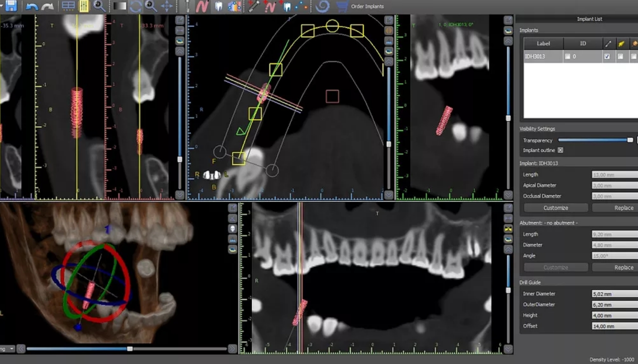Image resolution: width=638 pixels, height=364 pixels.
Task: Click the Transparency slider handle
Action: 630,140
